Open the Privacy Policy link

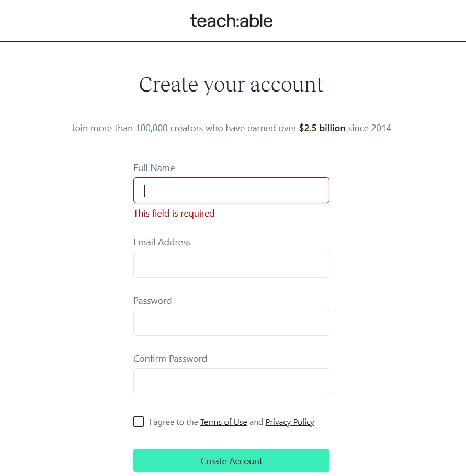289,422
